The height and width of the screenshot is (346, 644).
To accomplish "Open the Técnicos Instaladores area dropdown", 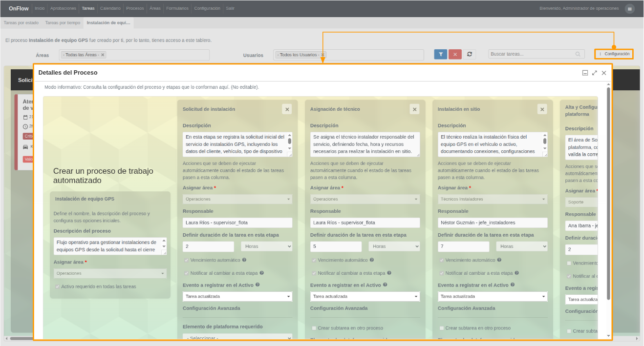I will [x=493, y=199].
